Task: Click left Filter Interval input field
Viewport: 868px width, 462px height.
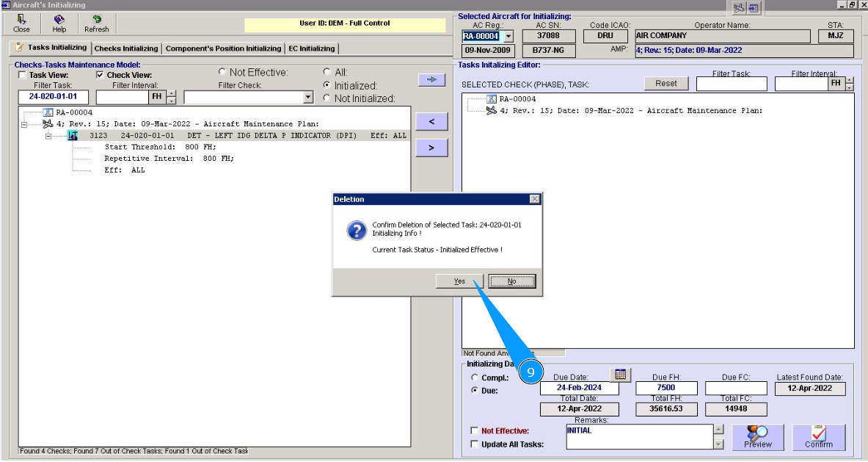Action: point(123,97)
